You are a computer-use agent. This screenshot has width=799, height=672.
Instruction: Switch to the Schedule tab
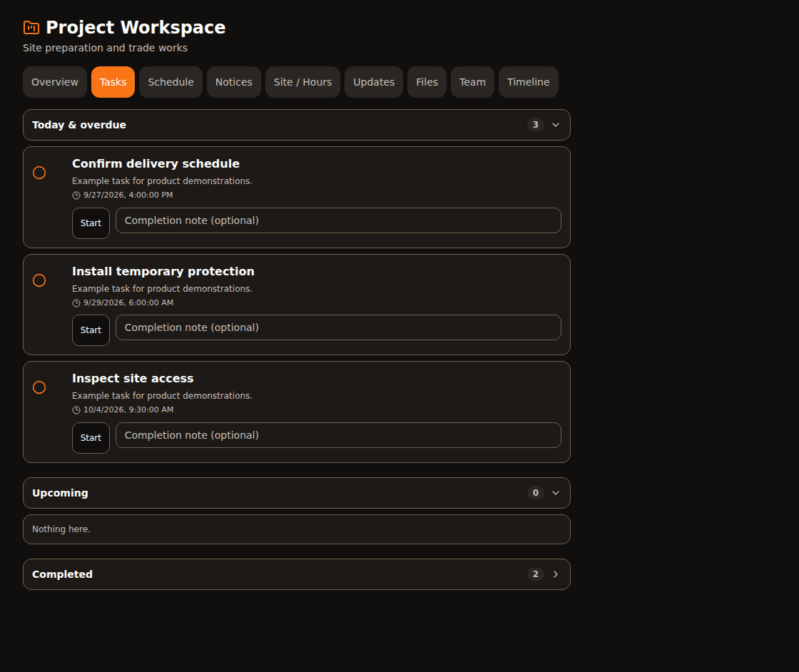pos(171,82)
